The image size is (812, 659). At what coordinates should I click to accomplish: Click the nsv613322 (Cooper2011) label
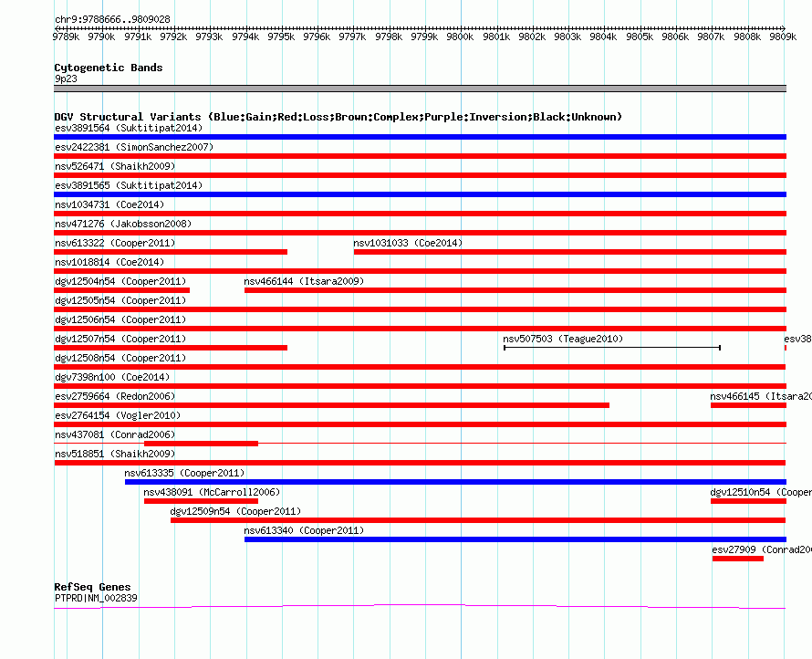(115, 243)
